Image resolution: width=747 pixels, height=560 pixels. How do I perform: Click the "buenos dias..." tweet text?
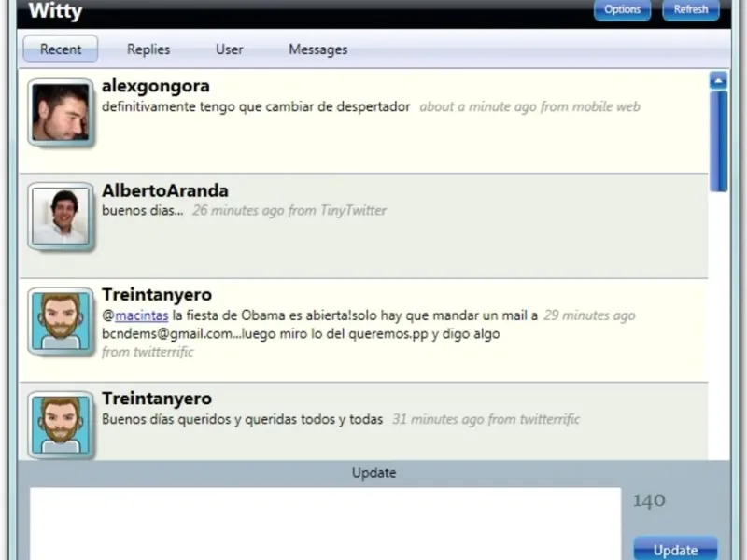click(143, 211)
